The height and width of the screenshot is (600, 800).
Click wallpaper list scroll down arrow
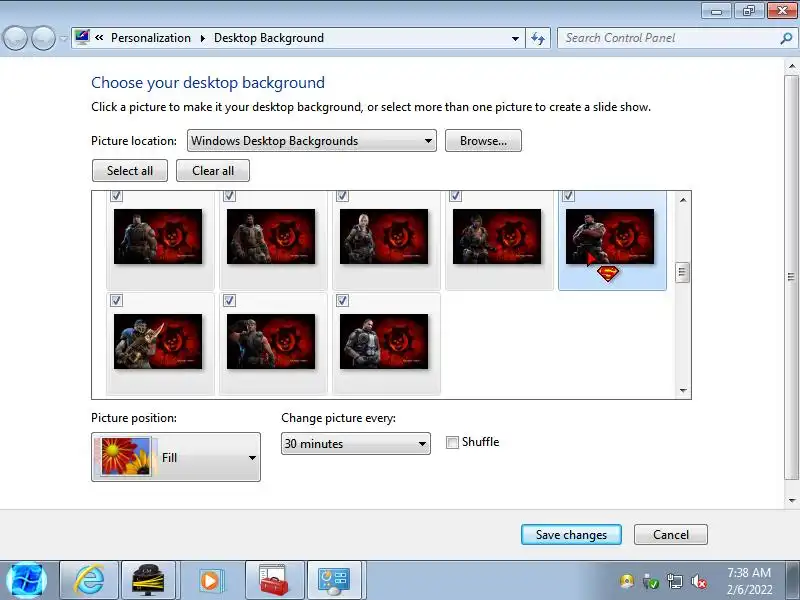click(683, 391)
